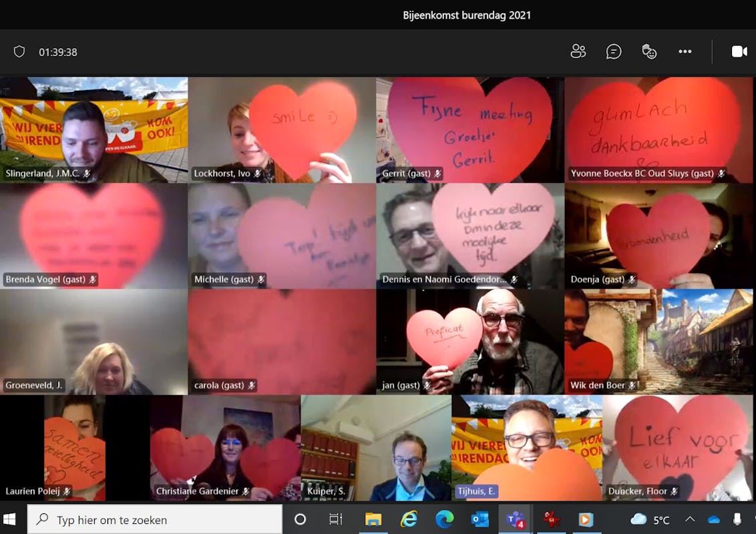Open Microsoft Teams from taskbar
756x534 pixels.
coord(515,519)
